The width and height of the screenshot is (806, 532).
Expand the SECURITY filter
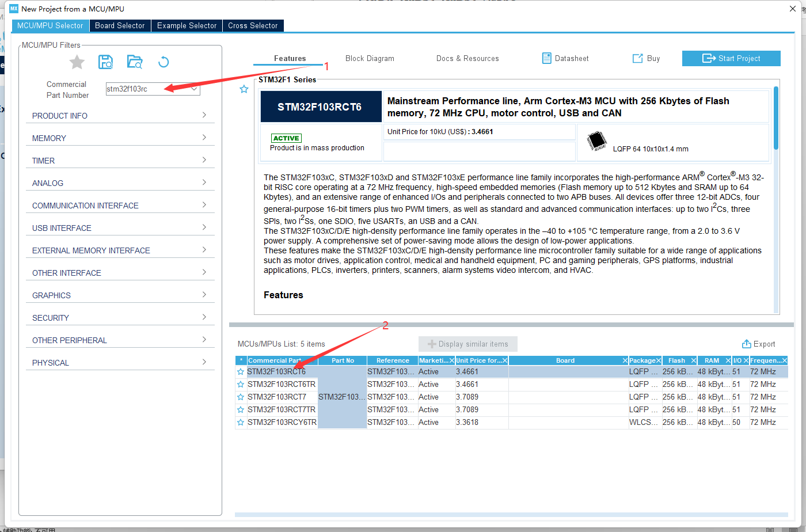click(120, 318)
